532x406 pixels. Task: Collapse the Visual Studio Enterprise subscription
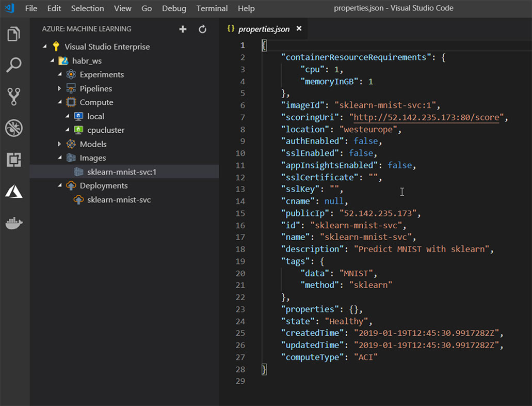[44, 47]
